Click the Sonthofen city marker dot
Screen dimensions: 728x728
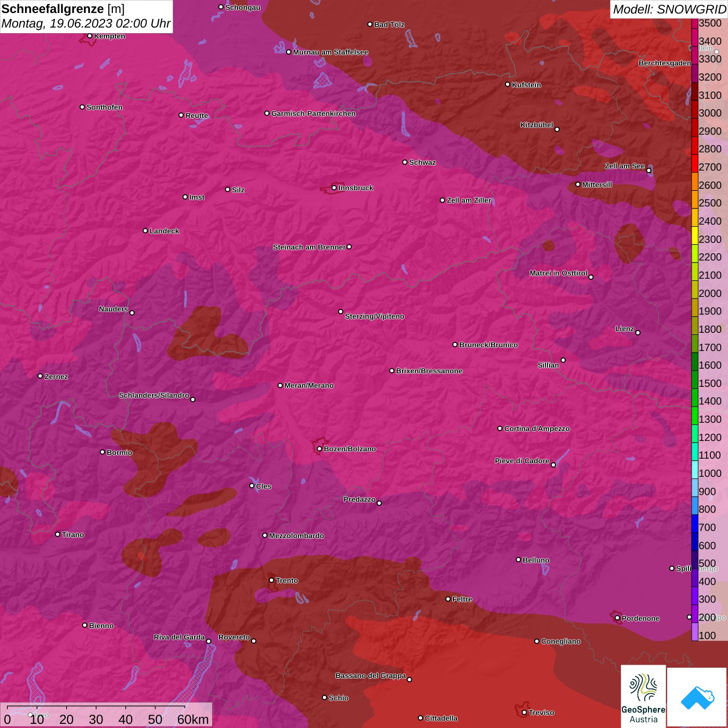(82, 107)
